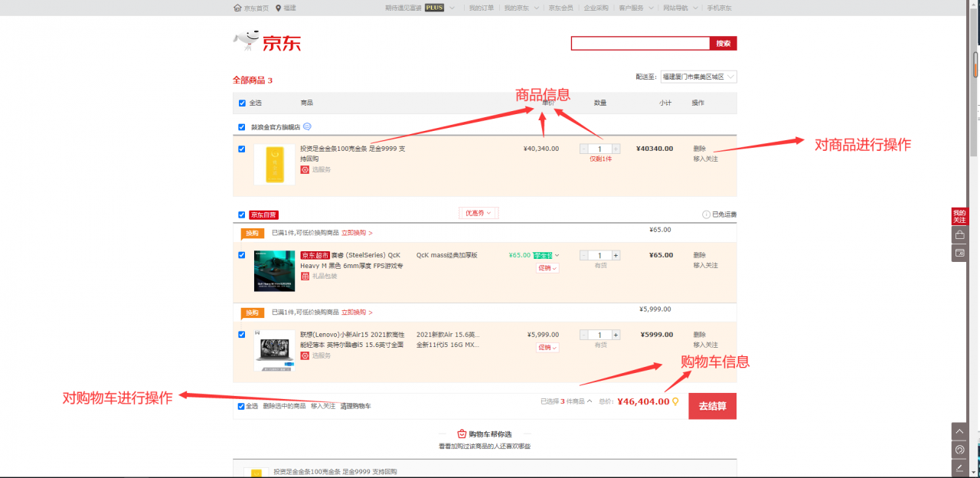Expand the 优惠券 coupon dropdown
The height and width of the screenshot is (478, 980).
click(479, 213)
